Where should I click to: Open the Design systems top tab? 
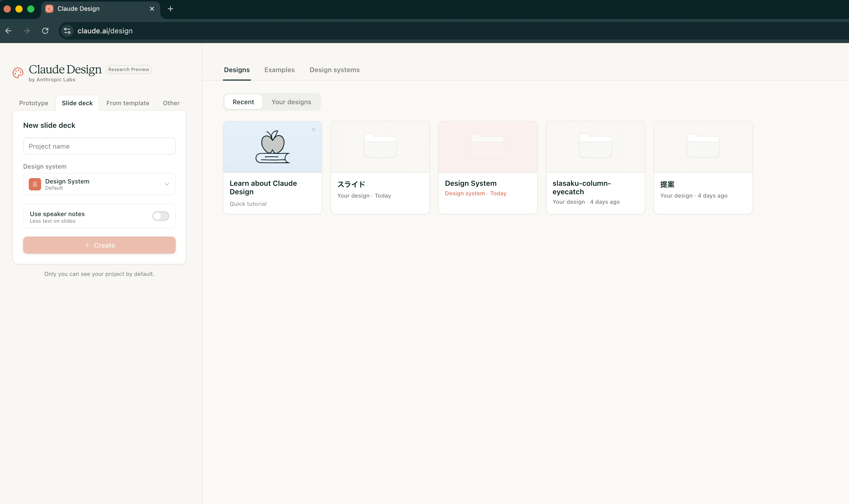[x=334, y=70]
